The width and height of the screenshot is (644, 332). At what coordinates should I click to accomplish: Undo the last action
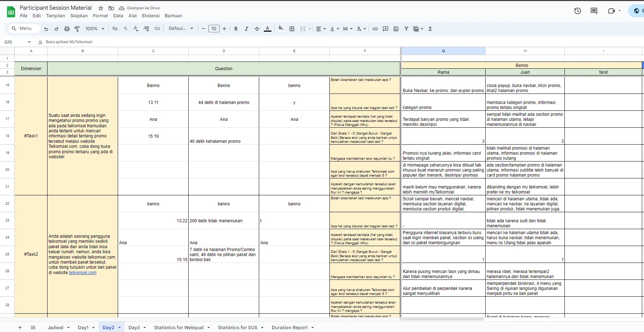click(46, 29)
